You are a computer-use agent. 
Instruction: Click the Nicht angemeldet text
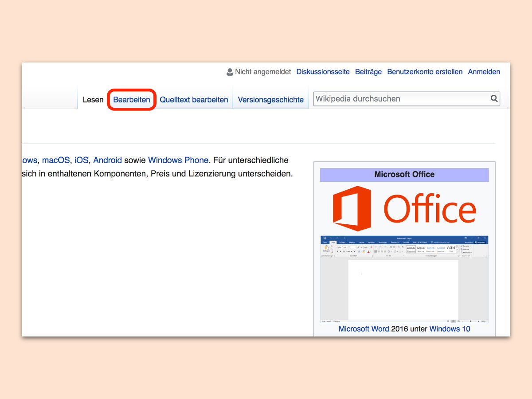click(263, 72)
